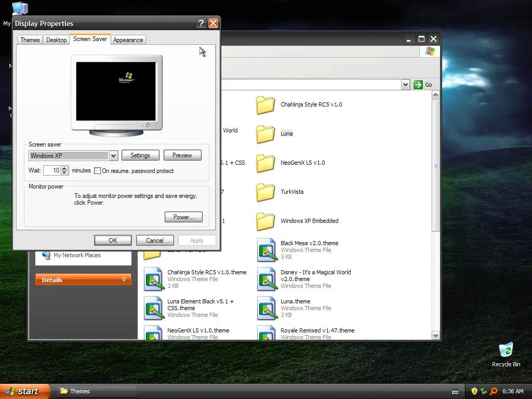Click the ChaNinja Style RC5 v1.0.theme file icon
532x399 pixels.
154,279
